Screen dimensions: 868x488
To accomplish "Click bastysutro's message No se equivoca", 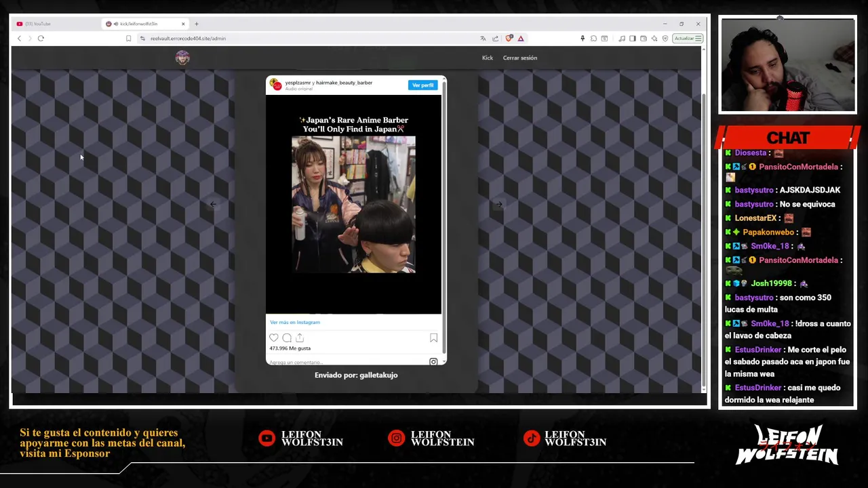I will tap(807, 204).
